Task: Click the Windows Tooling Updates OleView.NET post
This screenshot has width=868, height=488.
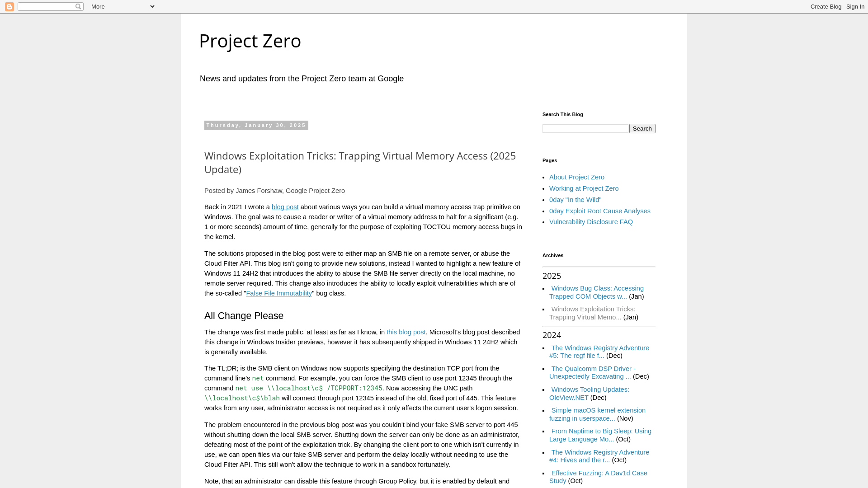Action: (589, 393)
